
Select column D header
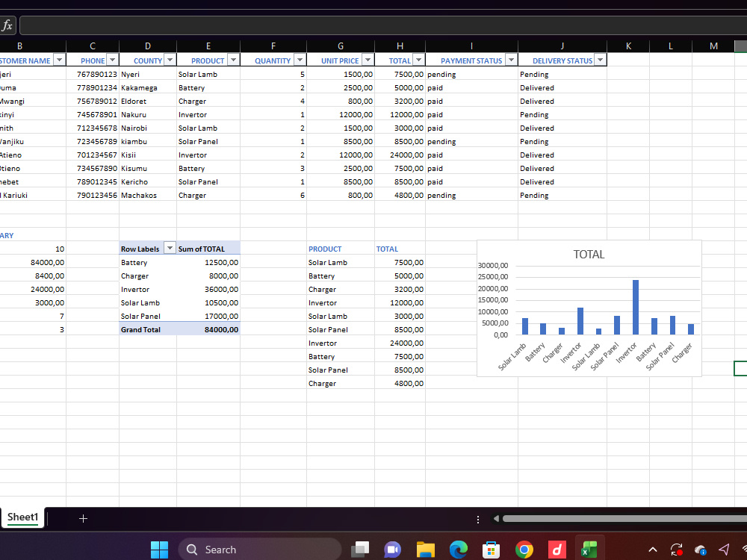coord(148,46)
